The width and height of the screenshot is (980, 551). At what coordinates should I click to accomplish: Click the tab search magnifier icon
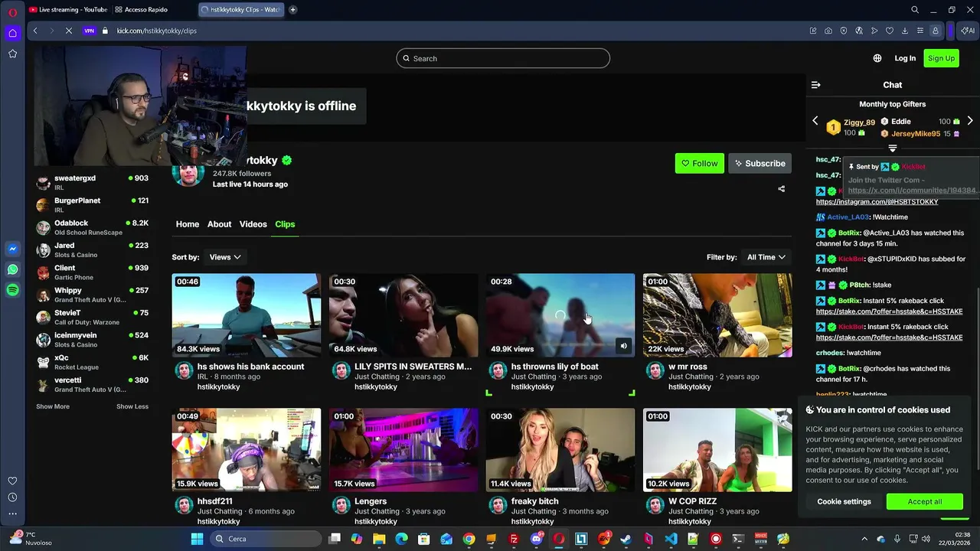[x=915, y=10]
